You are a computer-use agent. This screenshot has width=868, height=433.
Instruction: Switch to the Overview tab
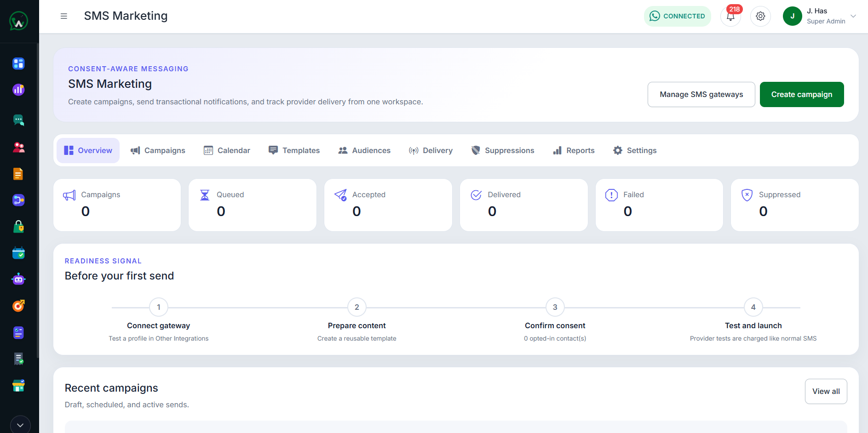[x=88, y=150]
